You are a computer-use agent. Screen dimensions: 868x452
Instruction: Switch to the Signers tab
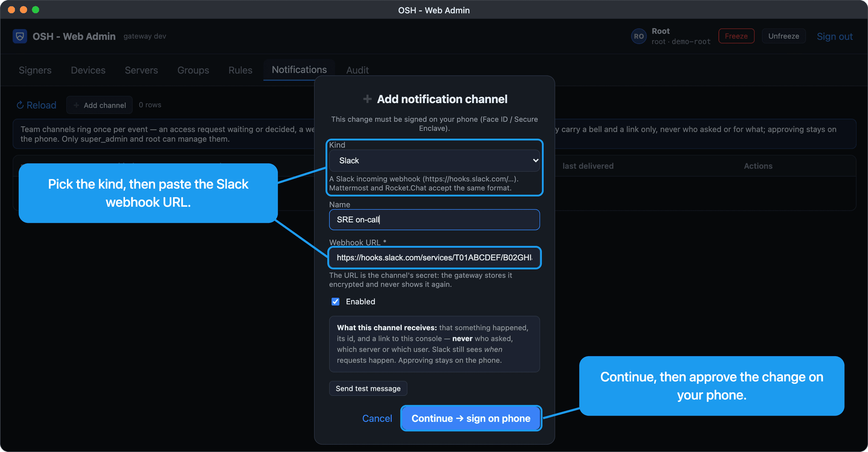(x=35, y=70)
